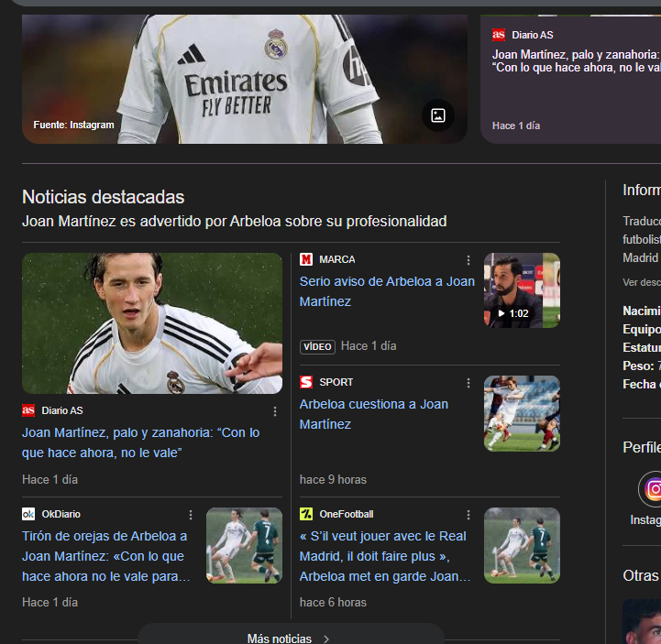The width and height of the screenshot is (661, 644).
Task: Click the image gallery icon on the photo
Action: pos(438,115)
